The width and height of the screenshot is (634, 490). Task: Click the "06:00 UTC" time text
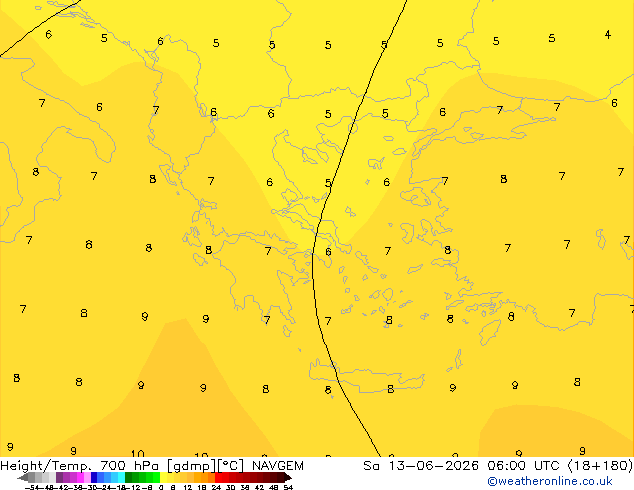pos(523,466)
